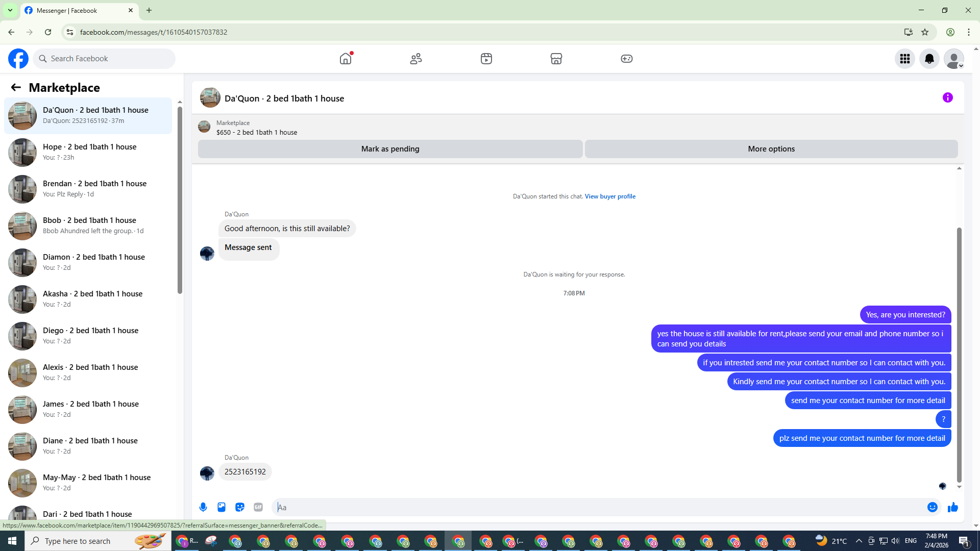Screen dimensions: 980x551
Task: Open the More options menu
Action: pos(771,149)
